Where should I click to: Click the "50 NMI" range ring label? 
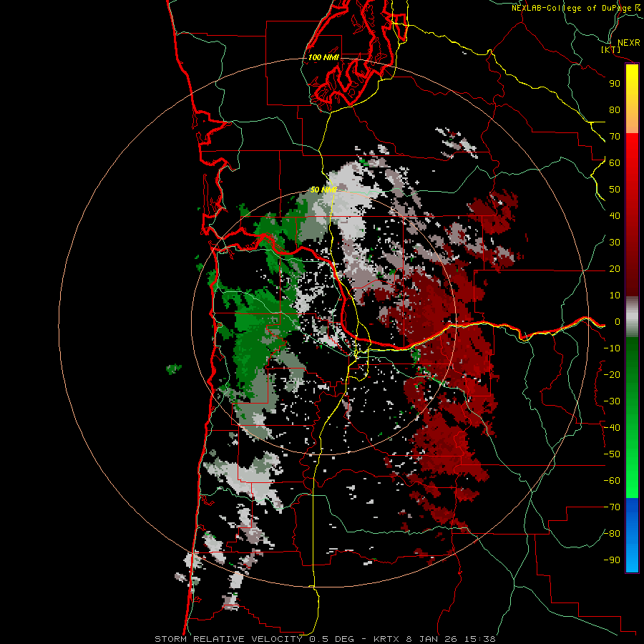tap(323, 190)
